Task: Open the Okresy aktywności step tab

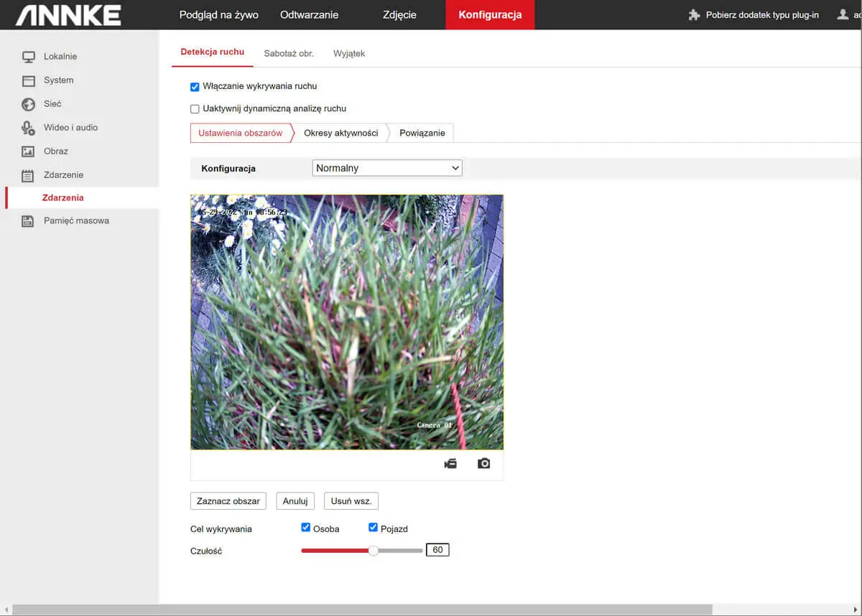Action: click(x=340, y=133)
